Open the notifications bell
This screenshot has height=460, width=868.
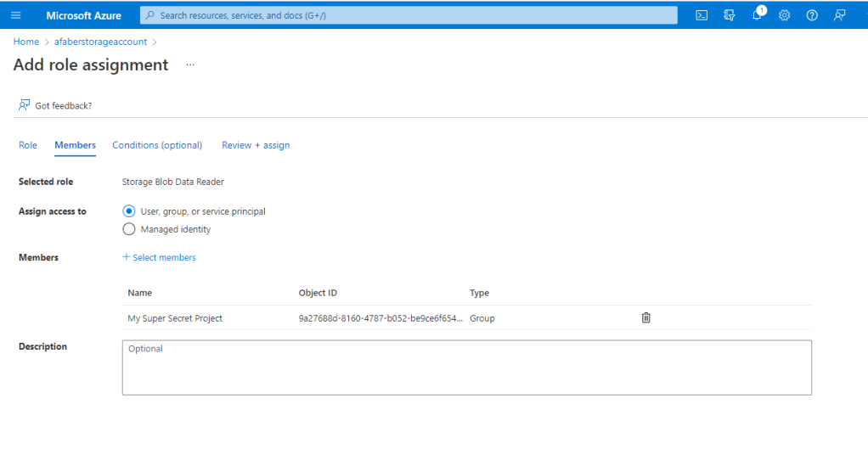pos(757,15)
